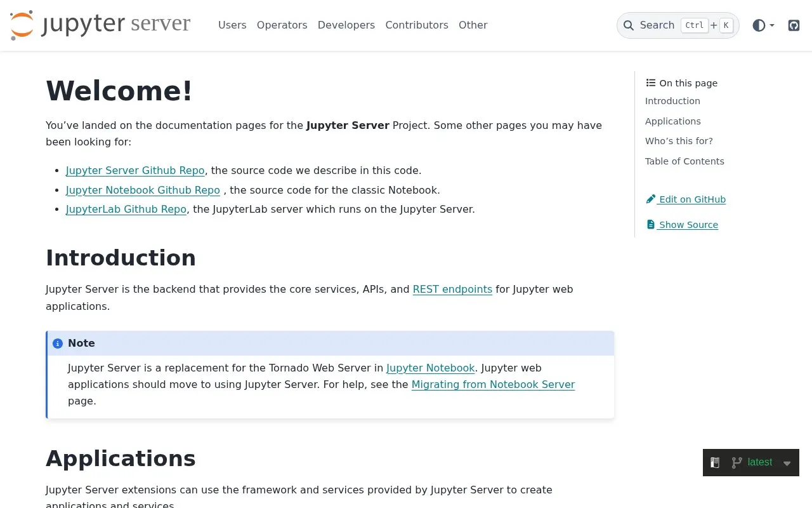Image resolution: width=812 pixels, height=508 pixels.
Task: Jump to Applications in the page sidebar
Action: [673, 121]
